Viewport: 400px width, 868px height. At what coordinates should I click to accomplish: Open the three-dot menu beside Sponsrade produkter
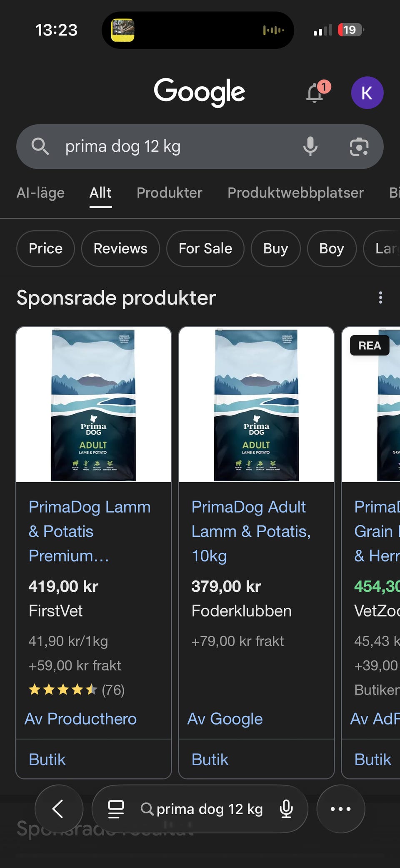point(380,298)
